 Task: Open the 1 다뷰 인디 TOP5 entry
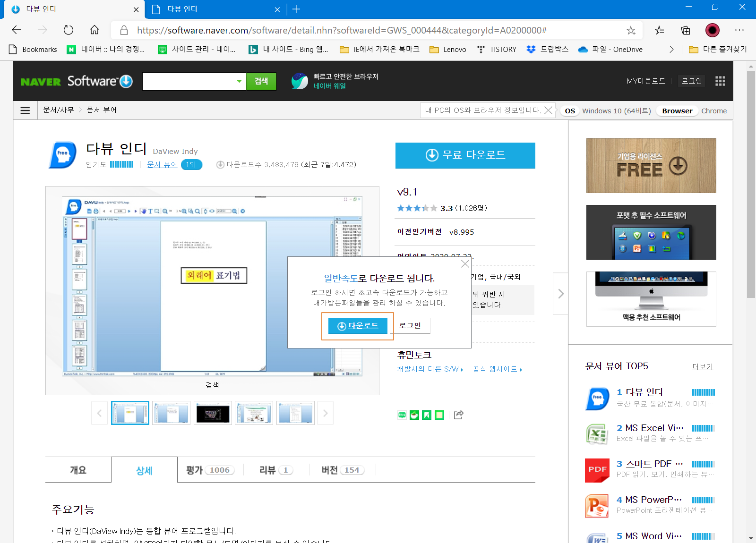[x=650, y=398]
